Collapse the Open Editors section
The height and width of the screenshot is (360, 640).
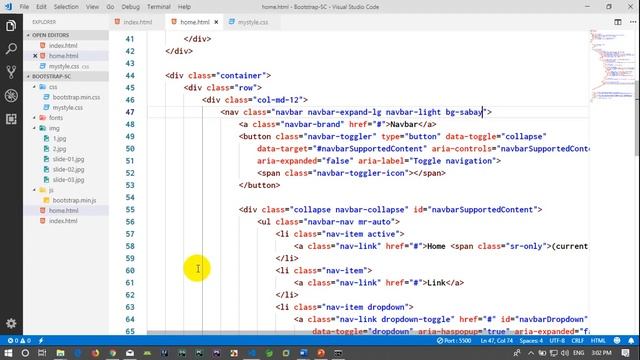(66, 35)
